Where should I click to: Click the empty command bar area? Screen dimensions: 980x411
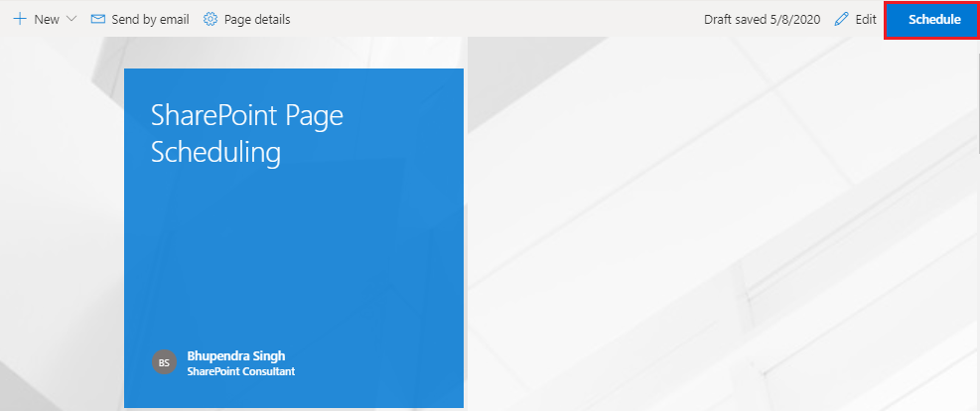pyautogui.click(x=496, y=19)
